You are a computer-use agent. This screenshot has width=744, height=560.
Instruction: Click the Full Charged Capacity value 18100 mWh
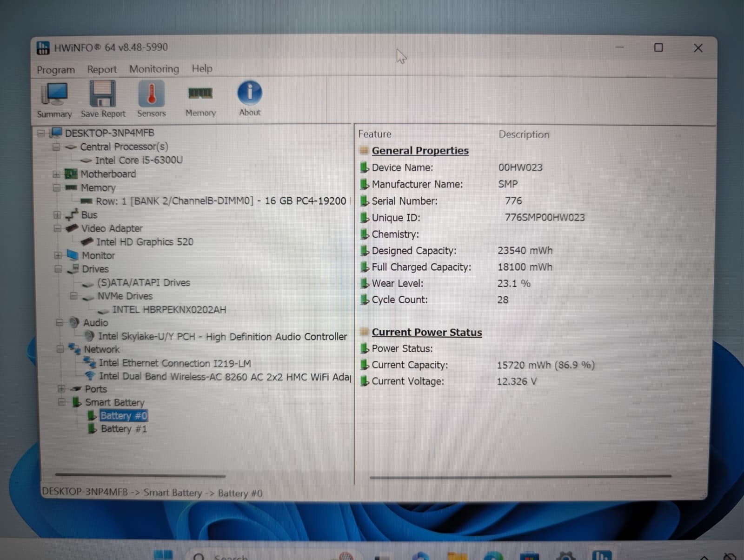coord(525,267)
